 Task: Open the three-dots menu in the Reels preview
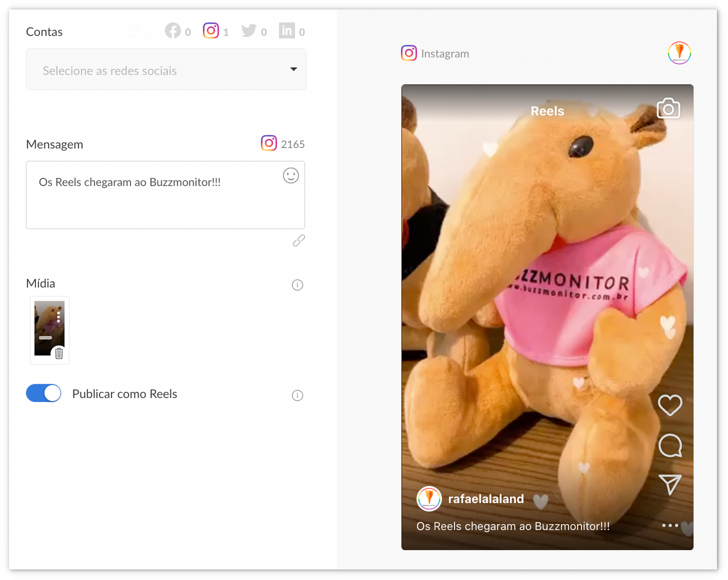pyautogui.click(x=670, y=525)
